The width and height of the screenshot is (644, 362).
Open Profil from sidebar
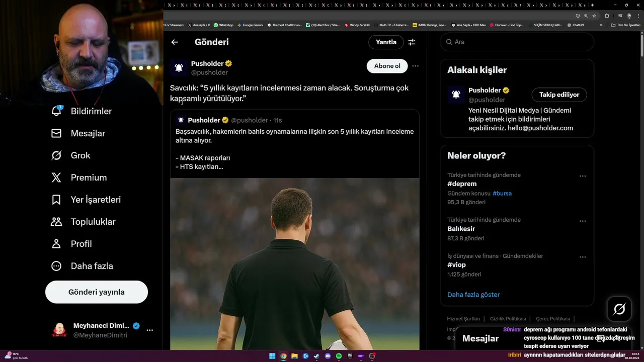(57, 244)
